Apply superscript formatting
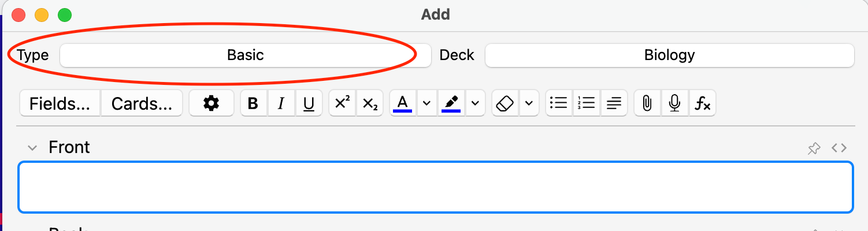The height and width of the screenshot is (231, 868). coord(342,103)
